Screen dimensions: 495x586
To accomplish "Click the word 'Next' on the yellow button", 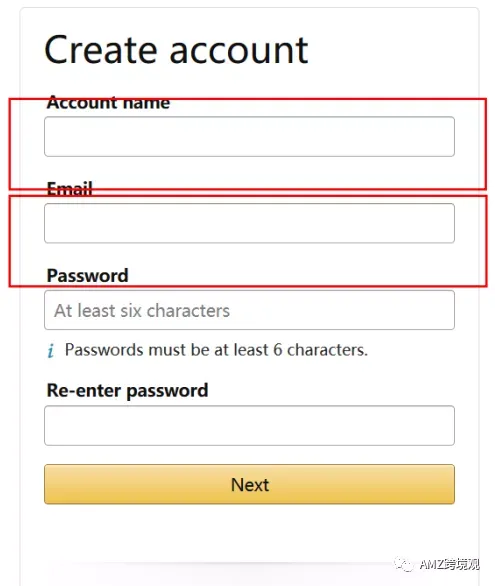I will (250, 485).
